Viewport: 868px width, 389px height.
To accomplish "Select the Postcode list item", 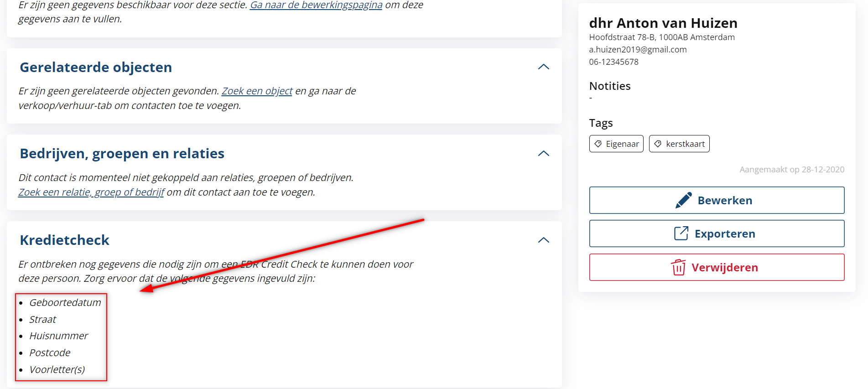I will [50, 353].
